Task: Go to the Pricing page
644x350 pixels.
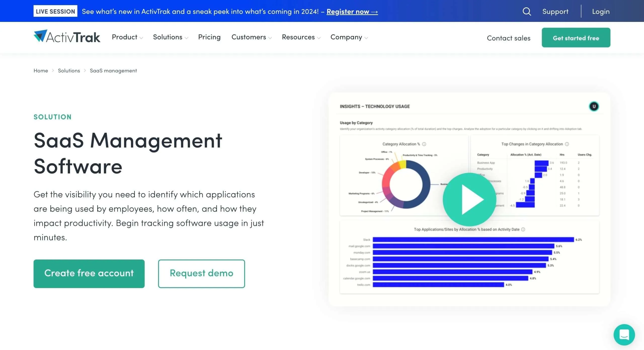Action: [x=209, y=37]
